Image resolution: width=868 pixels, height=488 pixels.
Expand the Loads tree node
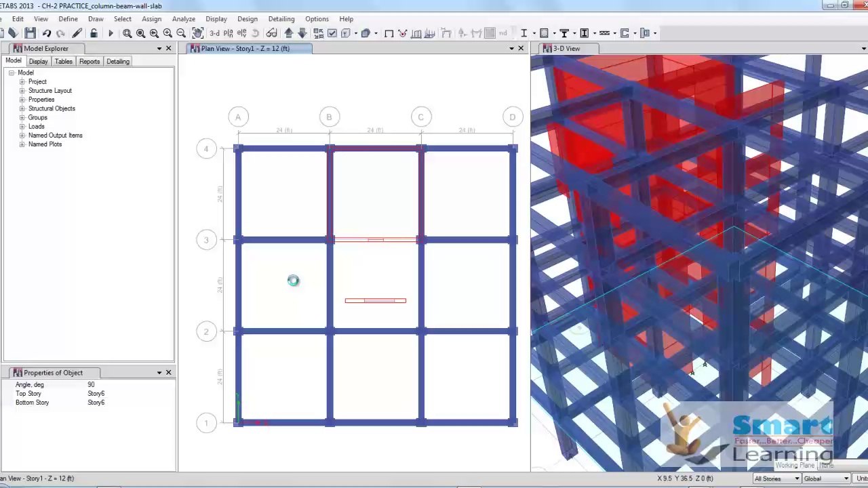point(22,127)
